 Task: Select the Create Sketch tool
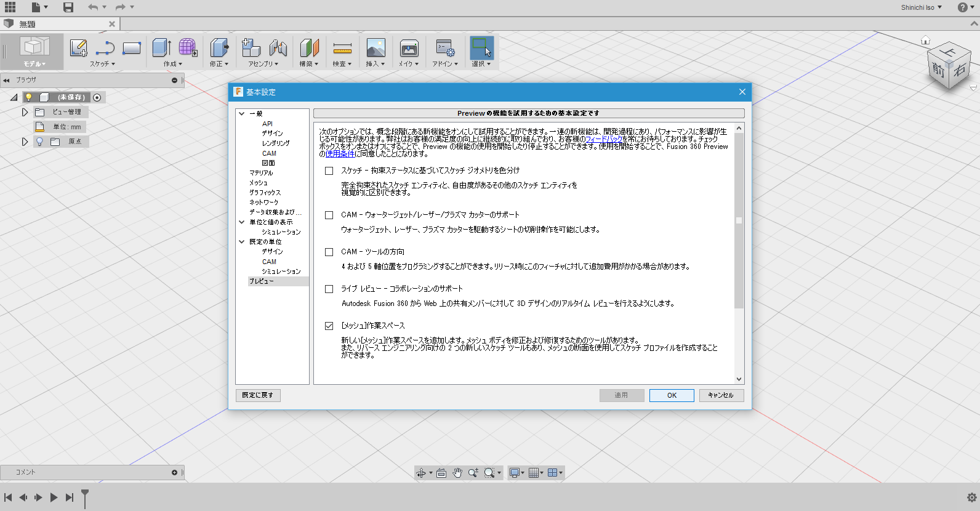click(x=79, y=47)
